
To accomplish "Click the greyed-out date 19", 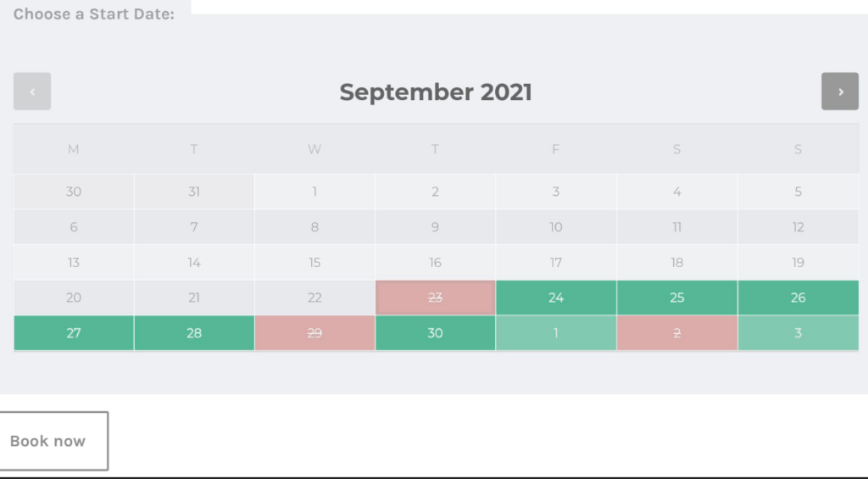I will 798,263.
